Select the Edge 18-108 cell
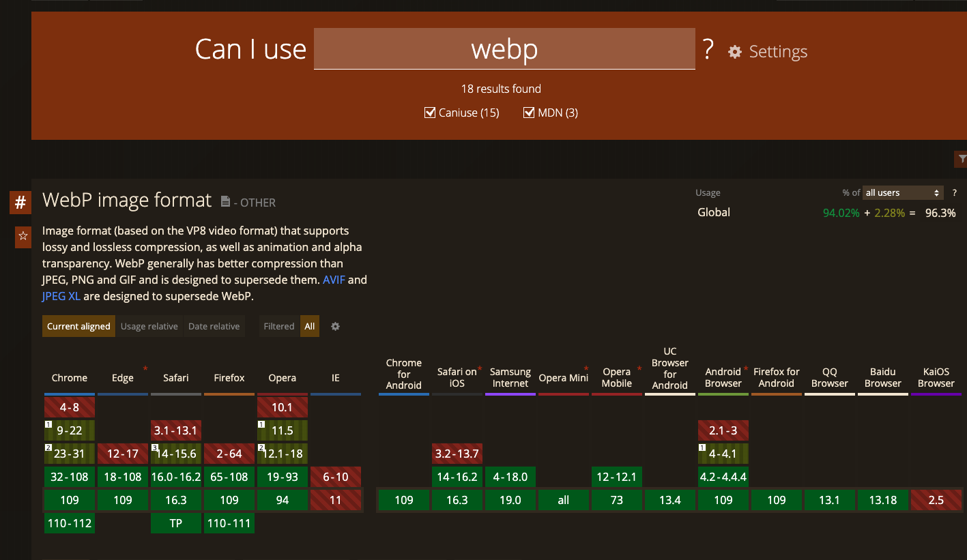This screenshot has height=560, width=967. click(123, 477)
